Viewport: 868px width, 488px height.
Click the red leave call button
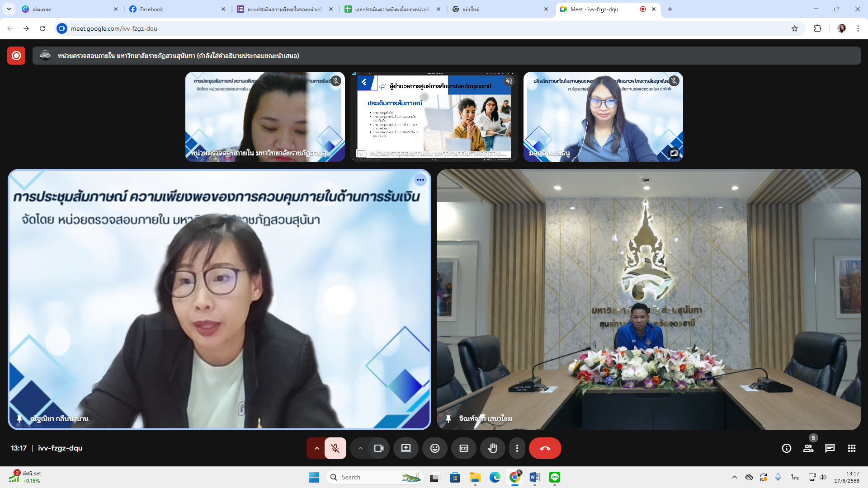(545, 448)
